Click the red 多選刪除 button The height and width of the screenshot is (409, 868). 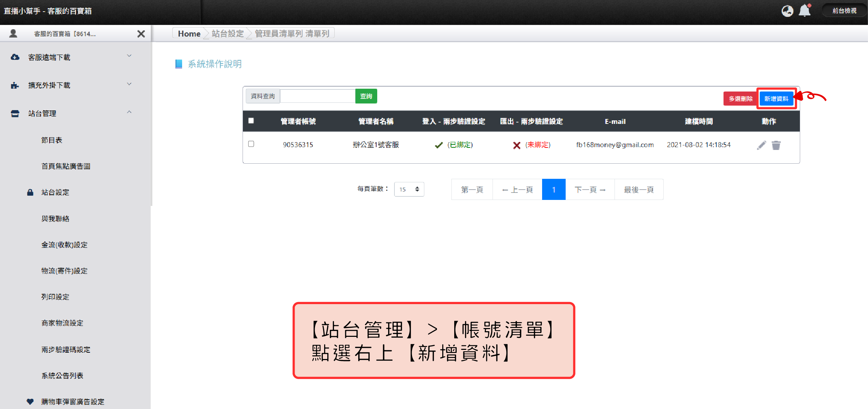point(740,99)
